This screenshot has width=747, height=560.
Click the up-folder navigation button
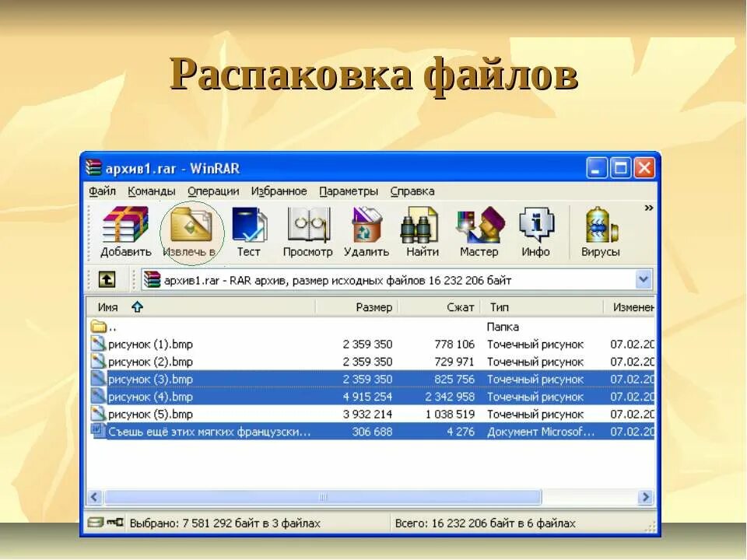point(105,278)
